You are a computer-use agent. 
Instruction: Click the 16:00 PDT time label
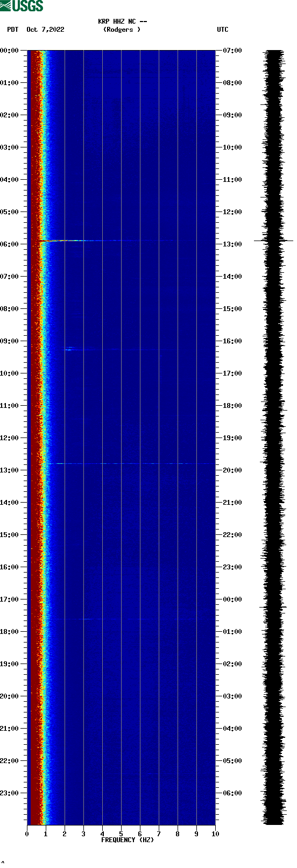tap(10, 567)
